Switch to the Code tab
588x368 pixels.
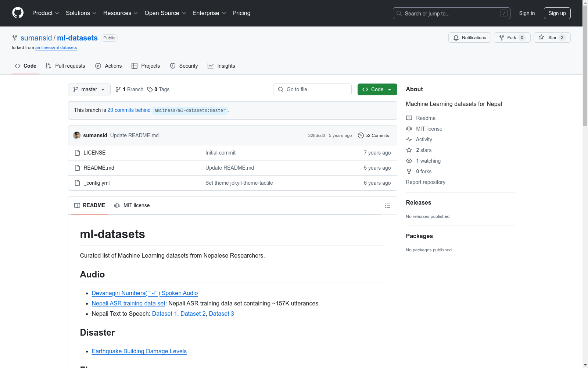pyautogui.click(x=26, y=66)
